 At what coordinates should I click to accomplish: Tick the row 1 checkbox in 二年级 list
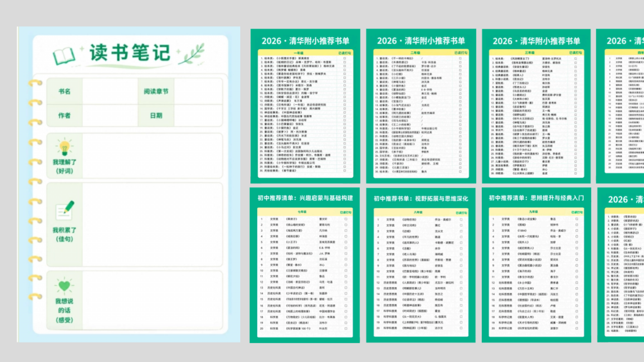[x=460, y=58]
